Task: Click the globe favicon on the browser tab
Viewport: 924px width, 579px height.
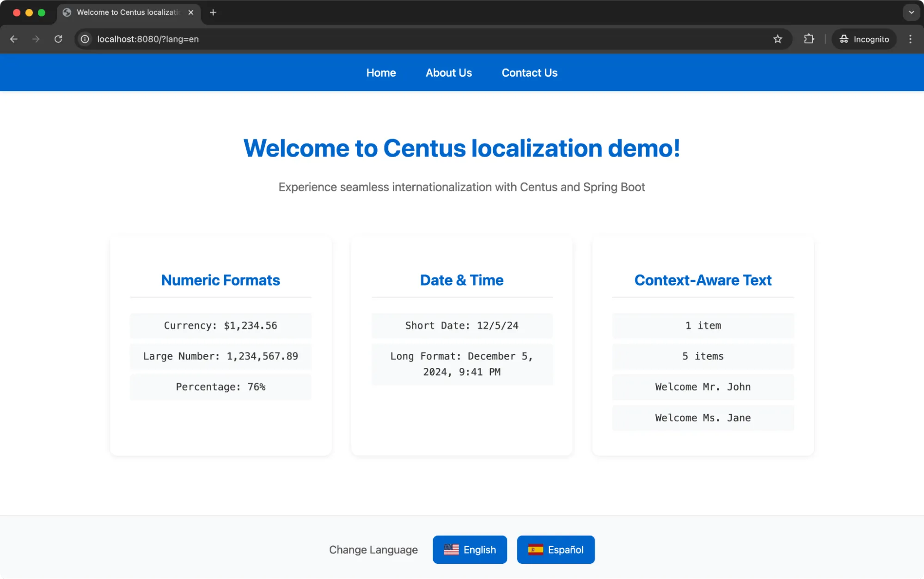Action: pyautogui.click(x=66, y=12)
